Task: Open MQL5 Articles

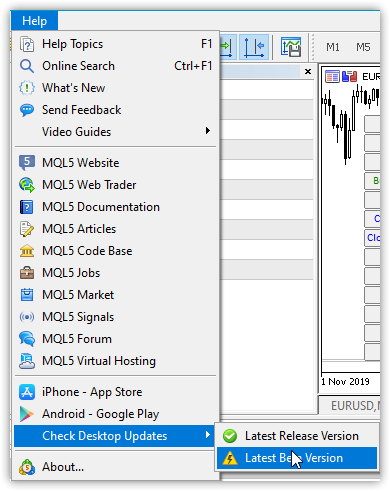Action: point(116,229)
